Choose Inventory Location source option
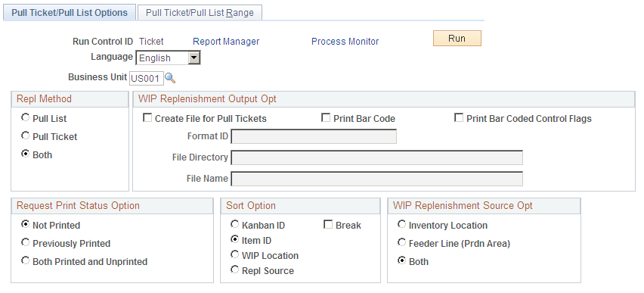This screenshot has height=293, width=644. (x=401, y=224)
